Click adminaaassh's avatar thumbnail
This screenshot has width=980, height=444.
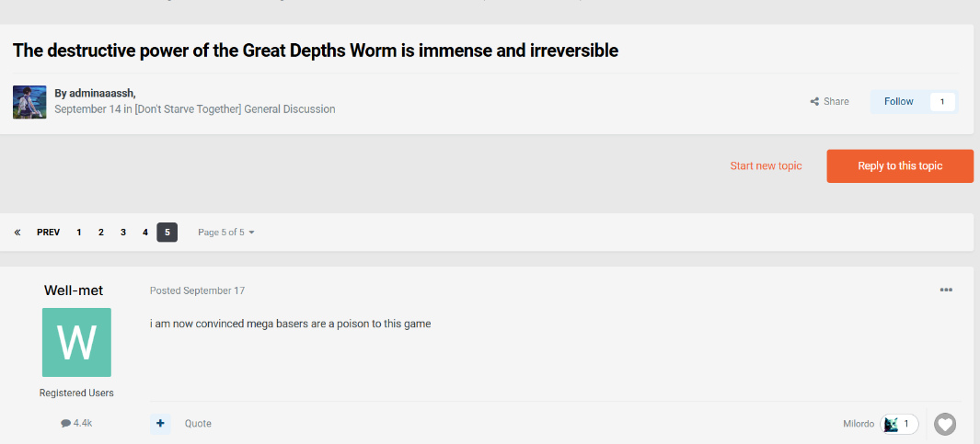pyautogui.click(x=29, y=102)
